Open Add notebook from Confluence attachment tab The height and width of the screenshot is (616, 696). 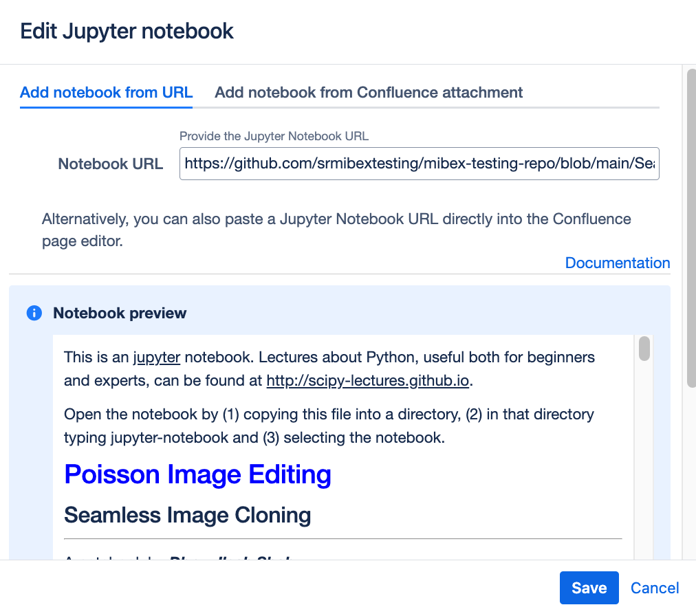tap(369, 92)
